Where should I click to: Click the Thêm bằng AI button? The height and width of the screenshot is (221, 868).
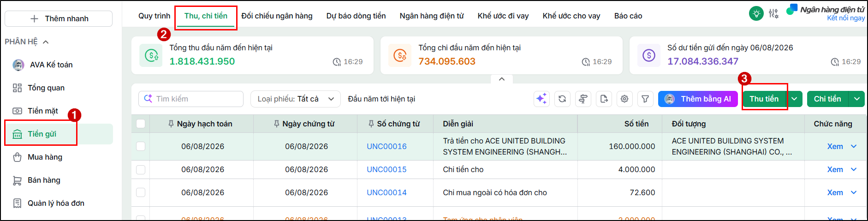coord(698,99)
